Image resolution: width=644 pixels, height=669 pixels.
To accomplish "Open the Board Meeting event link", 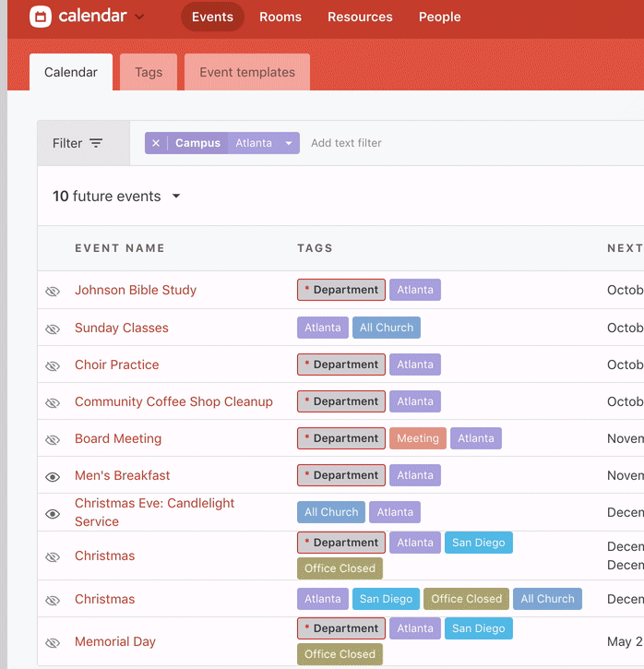I will [x=118, y=438].
